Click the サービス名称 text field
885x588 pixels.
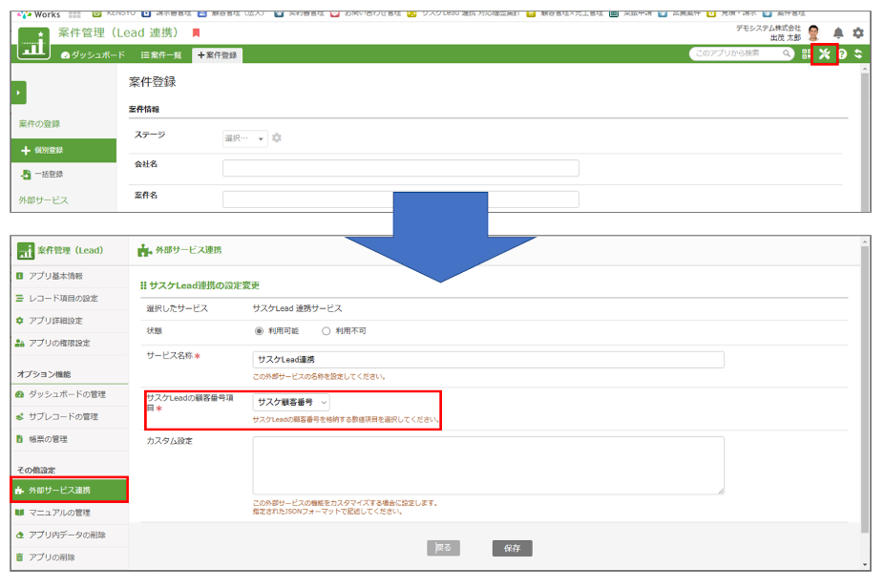[488, 360]
